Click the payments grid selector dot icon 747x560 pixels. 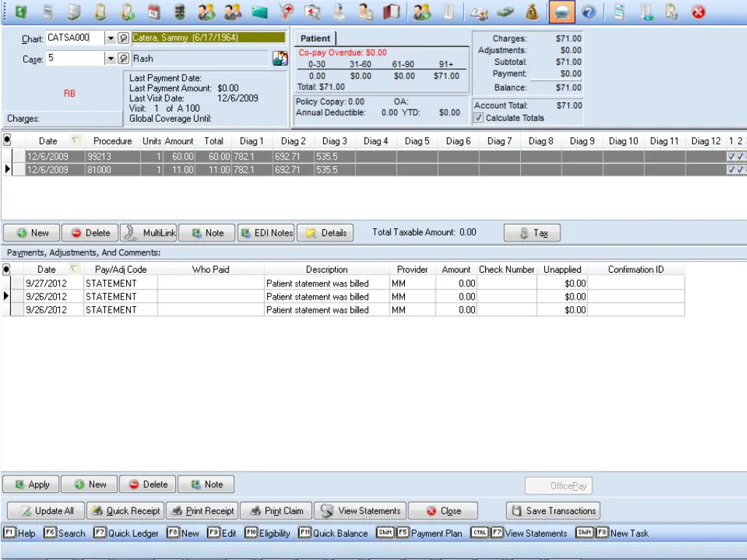[x=6, y=270]
